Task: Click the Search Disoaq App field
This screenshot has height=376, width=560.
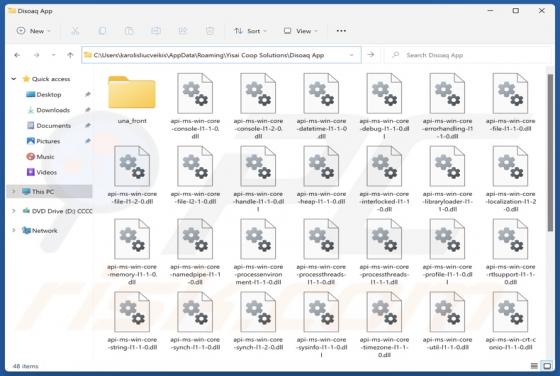Action: (469, 55)
